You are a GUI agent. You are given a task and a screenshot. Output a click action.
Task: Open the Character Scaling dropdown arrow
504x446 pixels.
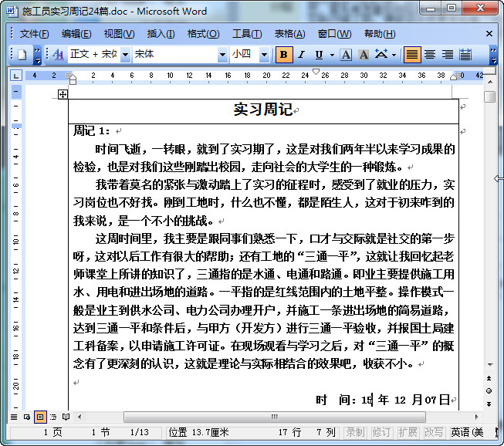394,55
